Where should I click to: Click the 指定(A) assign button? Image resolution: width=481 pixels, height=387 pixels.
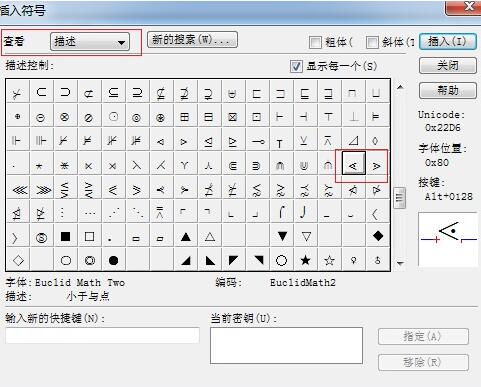(x=423, y=336)
